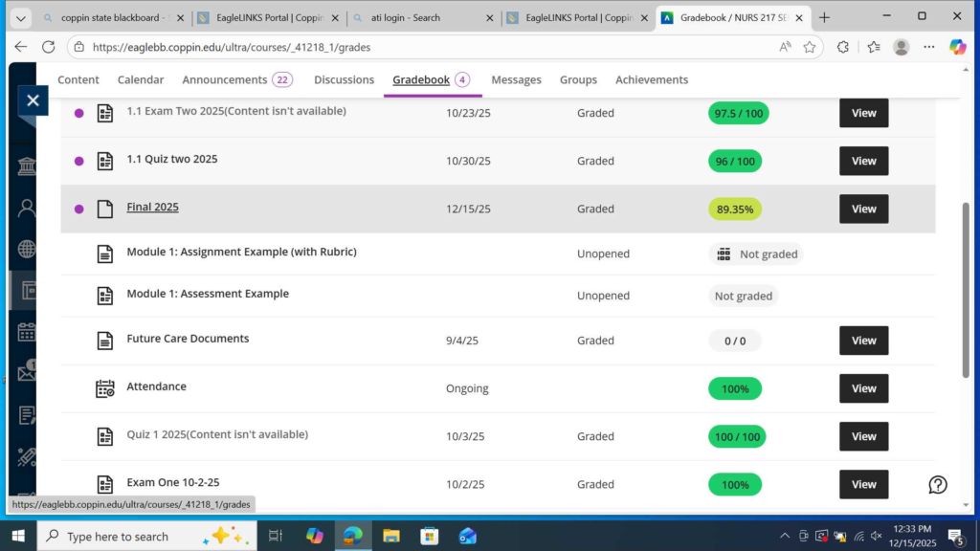Open Edge Settings and more menu
Image resolution: width=980 pixels, height=551 pixels.
(928, 47)
